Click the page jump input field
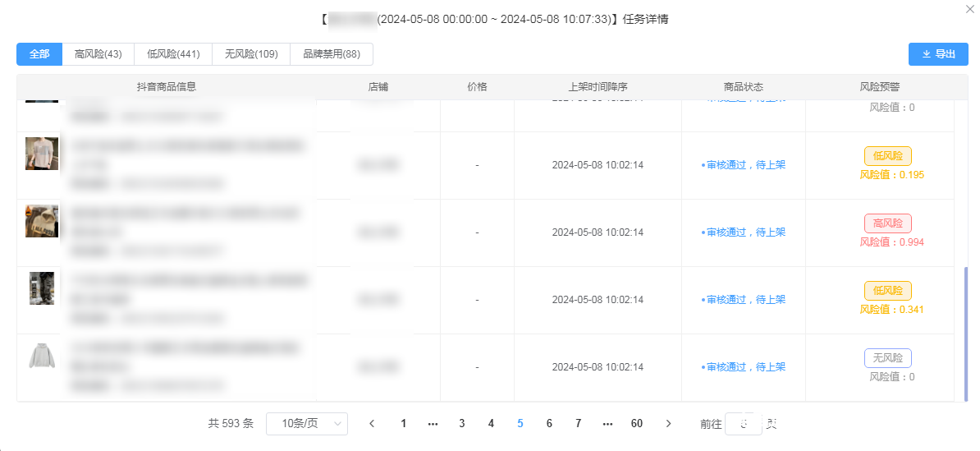The image size is (980, 451). 744,424
